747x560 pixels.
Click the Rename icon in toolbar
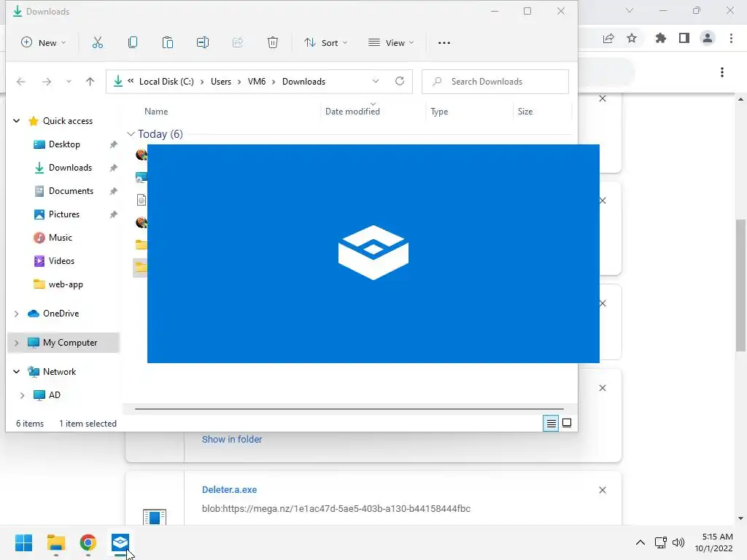coord(203,43)
